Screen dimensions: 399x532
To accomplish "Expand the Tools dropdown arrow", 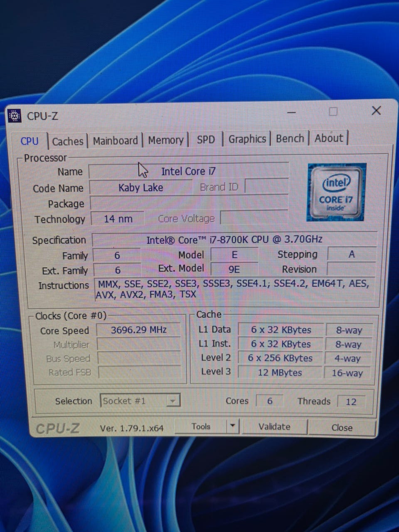I will (x=233, y=426).
